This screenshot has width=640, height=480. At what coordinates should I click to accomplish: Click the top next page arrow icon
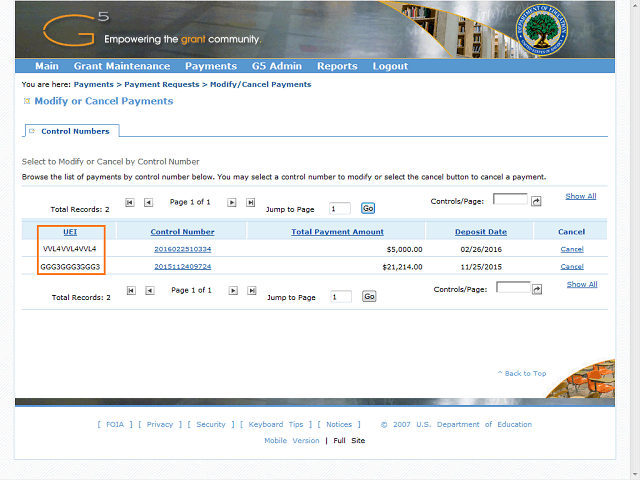tap(232, 202)
